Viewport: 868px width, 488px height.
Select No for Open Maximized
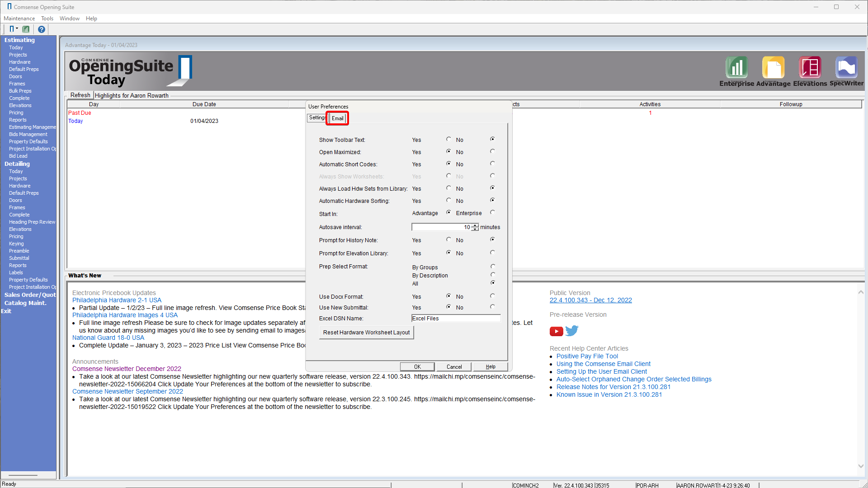492,151
